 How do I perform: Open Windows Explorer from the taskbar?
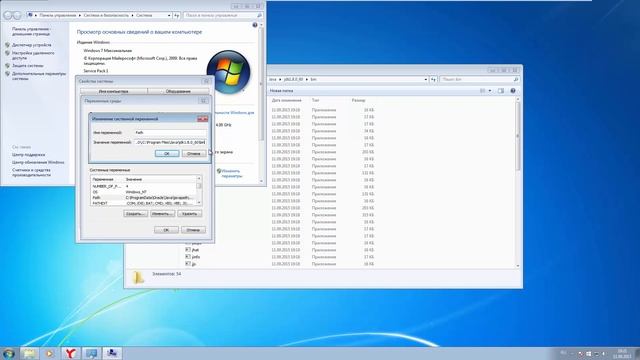(29, 353)
